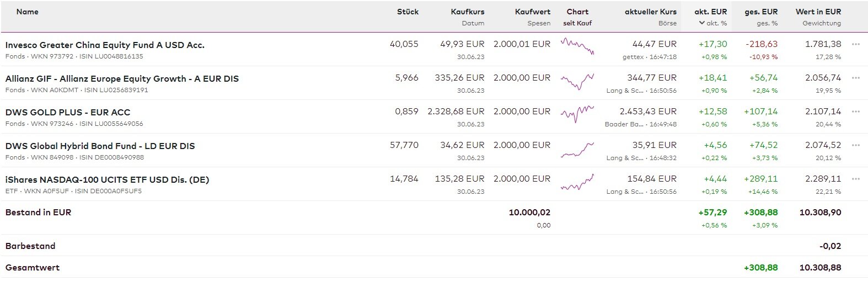The width and height of the screenshot is (868, 297).
Task: Open options for iShares NASDAQ-100 ETF row
Action: point(855,179)
